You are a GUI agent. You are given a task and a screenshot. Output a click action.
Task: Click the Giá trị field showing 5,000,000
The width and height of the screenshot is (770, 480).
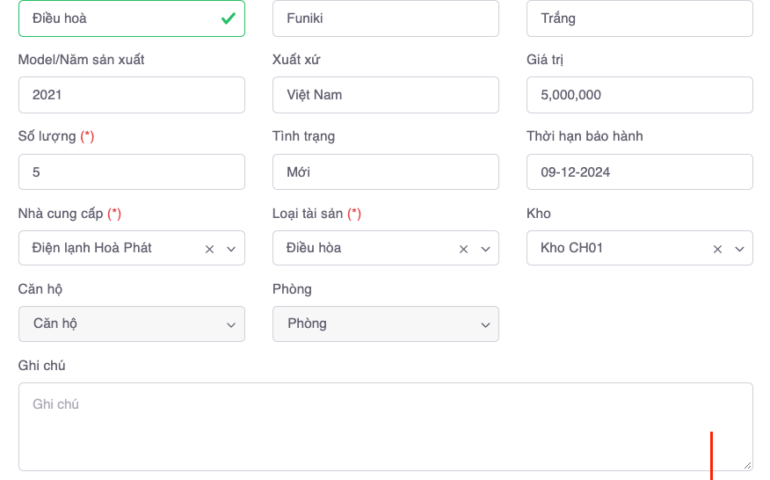639,95
